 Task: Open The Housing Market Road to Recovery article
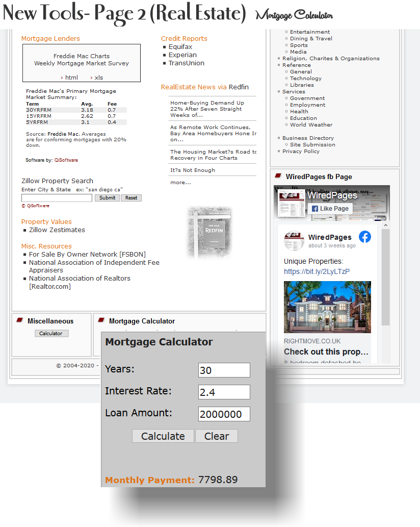(213, 155)
